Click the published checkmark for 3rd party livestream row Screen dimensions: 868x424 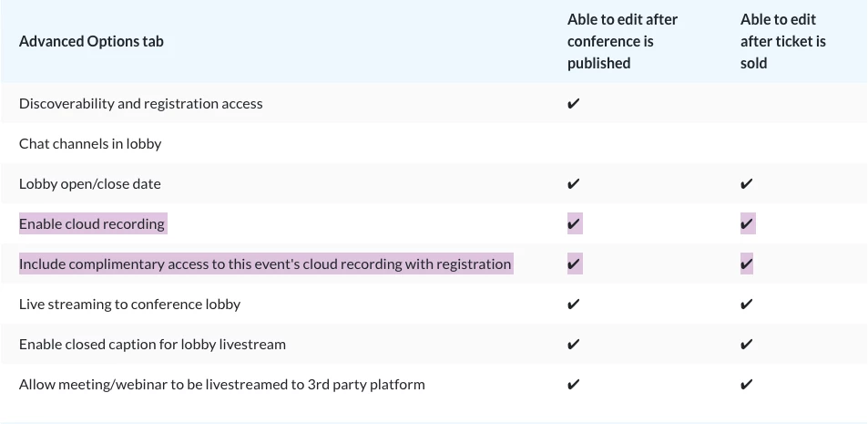click(573, 385)
